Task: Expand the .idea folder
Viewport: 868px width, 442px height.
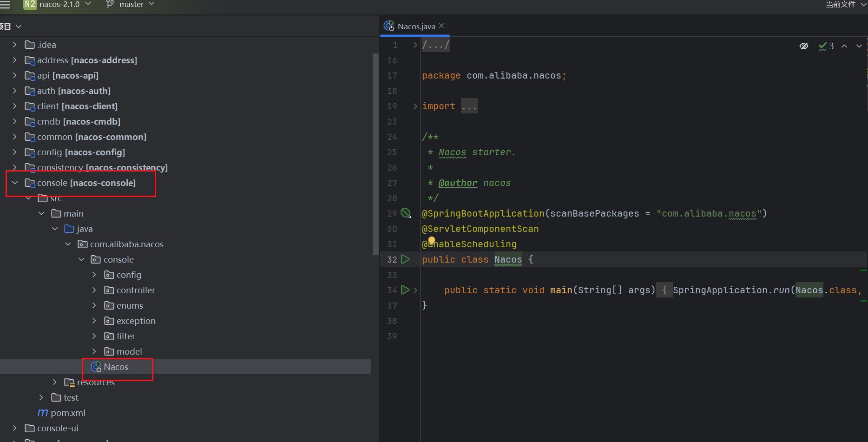Action: point(14,45)
